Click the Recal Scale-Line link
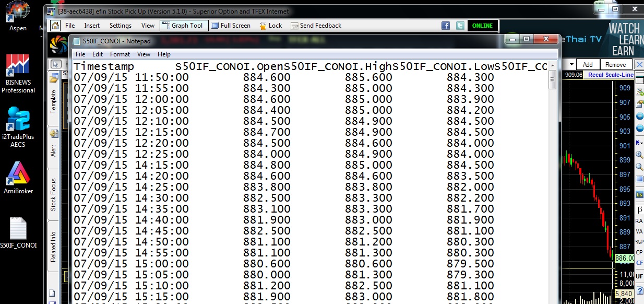Screen dimensions: 644x304 [x=611, y=75]
